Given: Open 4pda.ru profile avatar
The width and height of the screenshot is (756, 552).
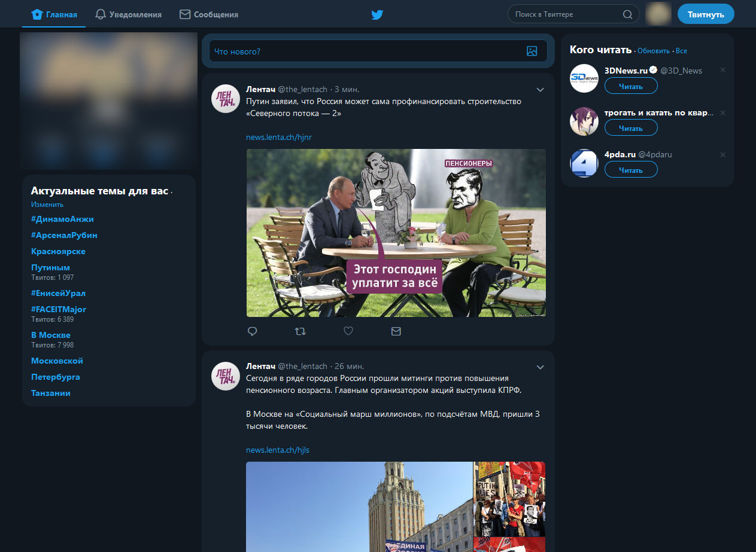Looking at the screenshot, I should (584, 163).
